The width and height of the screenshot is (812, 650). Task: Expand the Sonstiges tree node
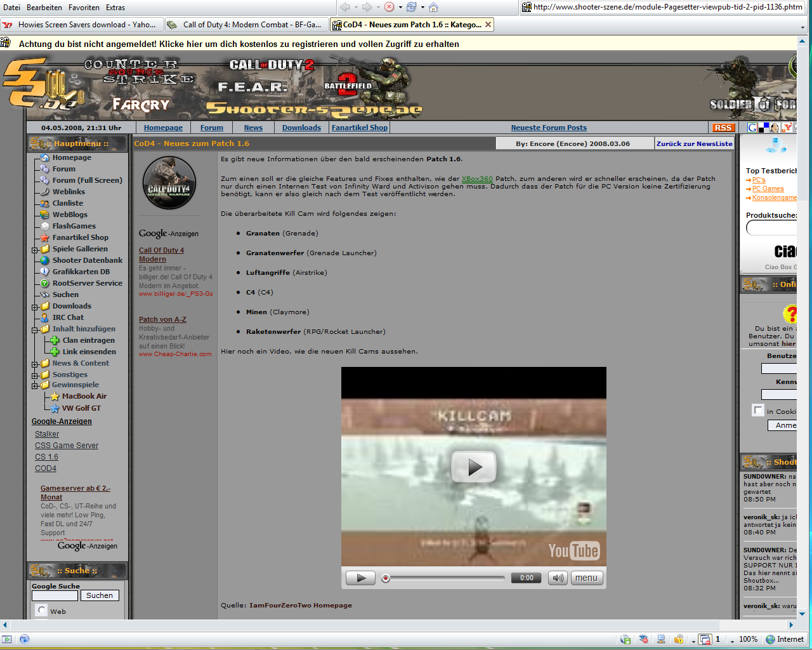pos(35,375)
